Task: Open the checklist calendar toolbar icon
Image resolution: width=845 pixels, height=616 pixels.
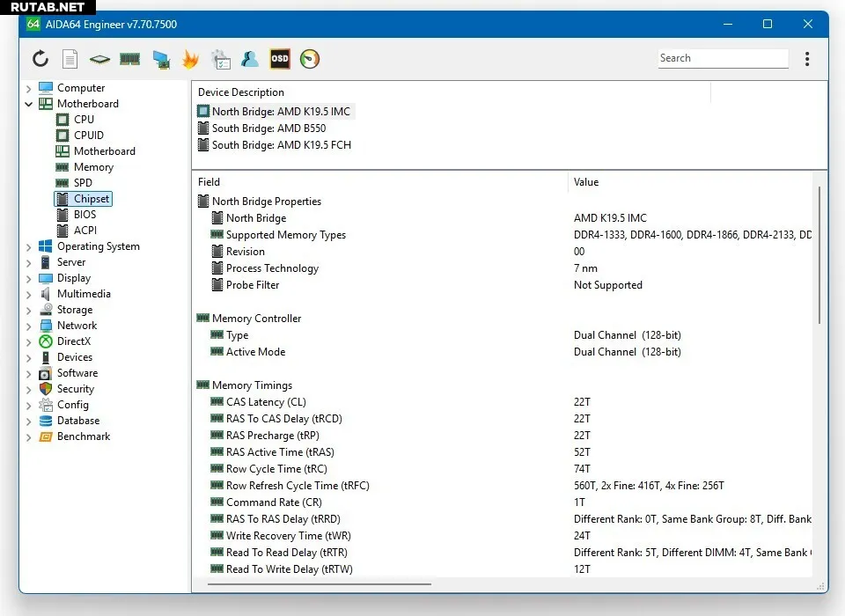Action: coord(221,59)
